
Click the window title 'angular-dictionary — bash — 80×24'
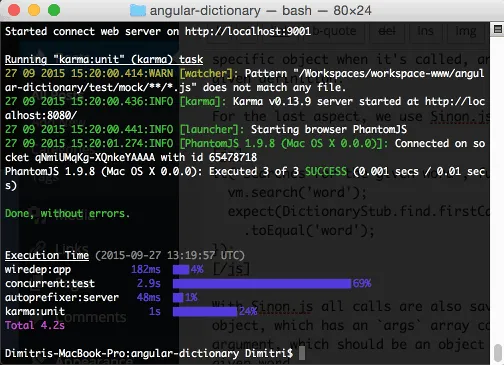(260, 10)
